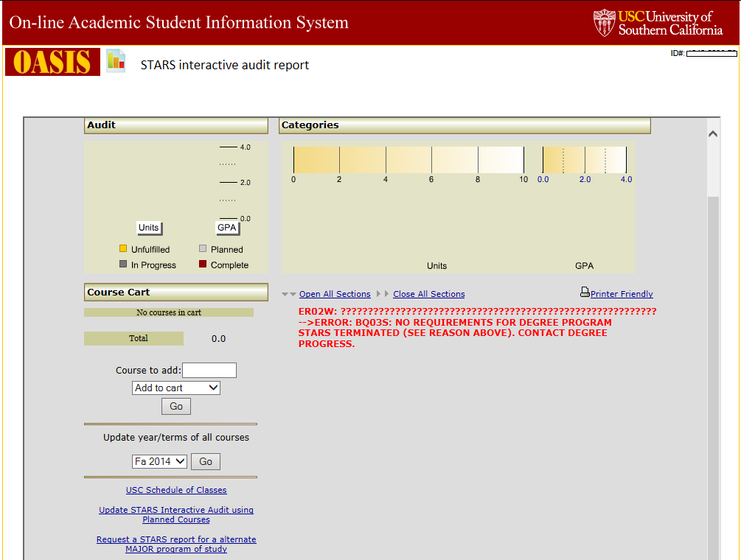Screen dimensions: 741x560
Task: Click the "Unfulfilled" legend label
Action: [x=150, y=249]
